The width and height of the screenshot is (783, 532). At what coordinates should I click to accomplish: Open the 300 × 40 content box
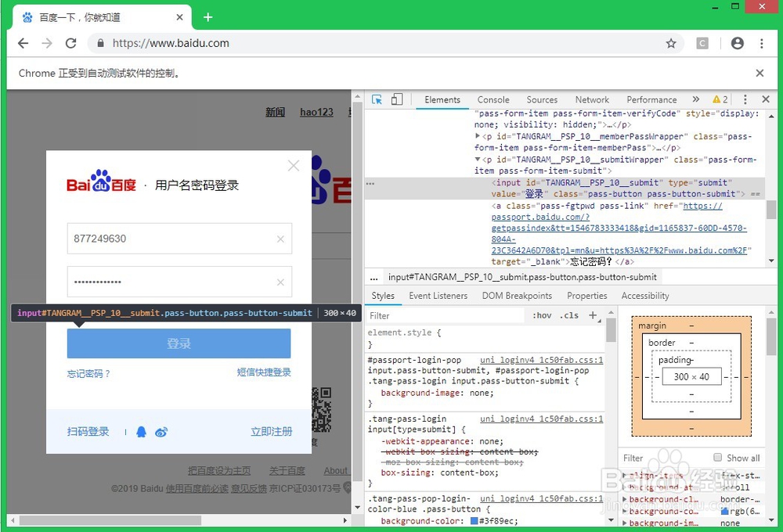691,377
